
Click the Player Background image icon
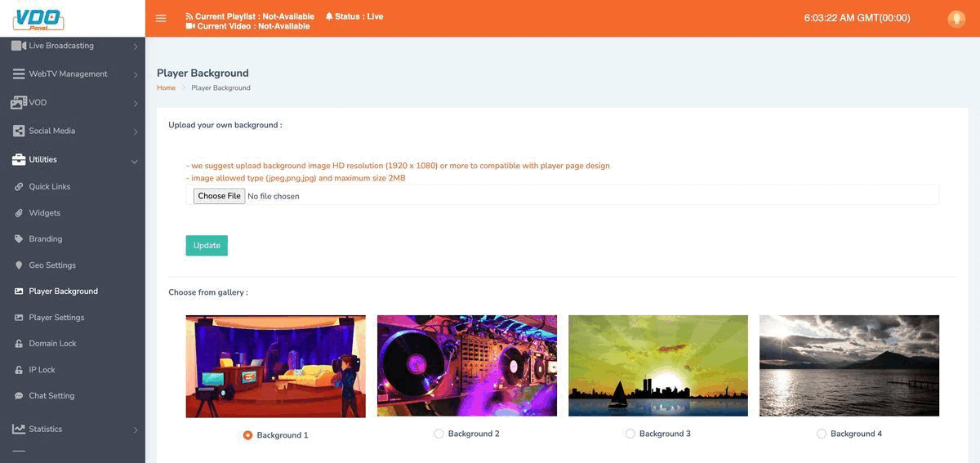pyautogui.click(x=19, y=292)
